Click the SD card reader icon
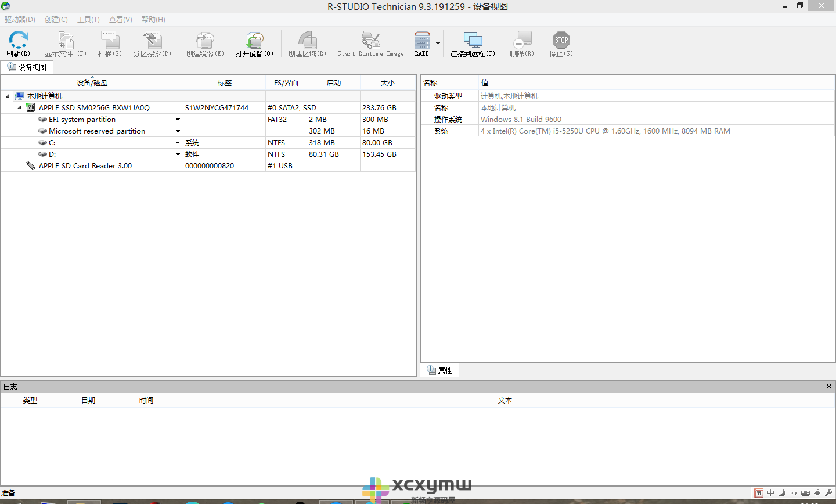The width and height of the screenshot is (836, 504). pyautogui.click(x=31, y=165)
